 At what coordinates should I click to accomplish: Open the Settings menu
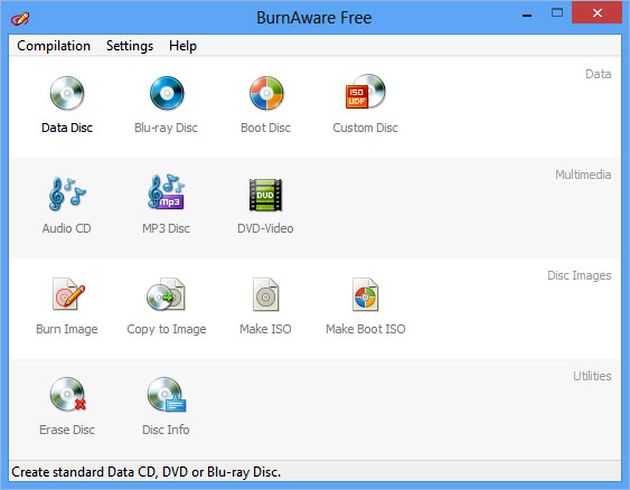pyautogui.click(x=130, y=46)
